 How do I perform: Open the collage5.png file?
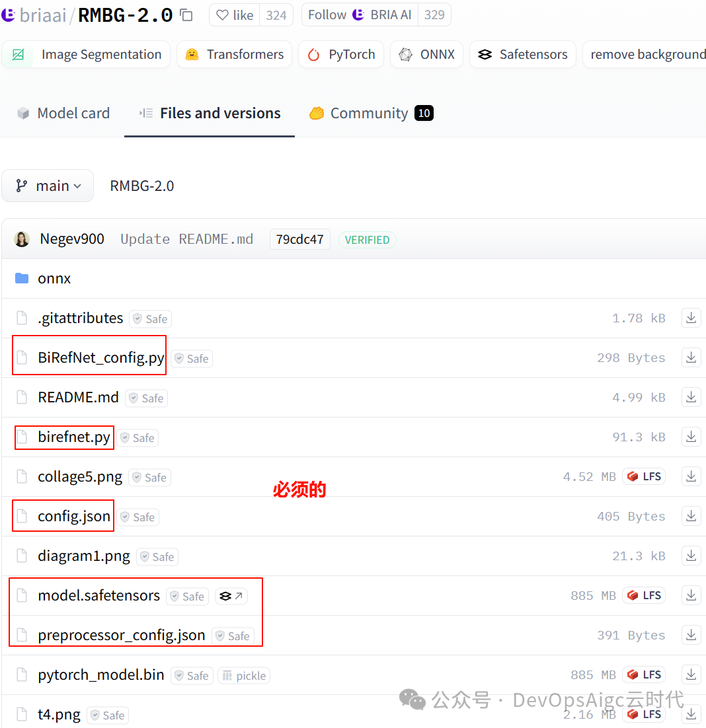tap(80, 477)
